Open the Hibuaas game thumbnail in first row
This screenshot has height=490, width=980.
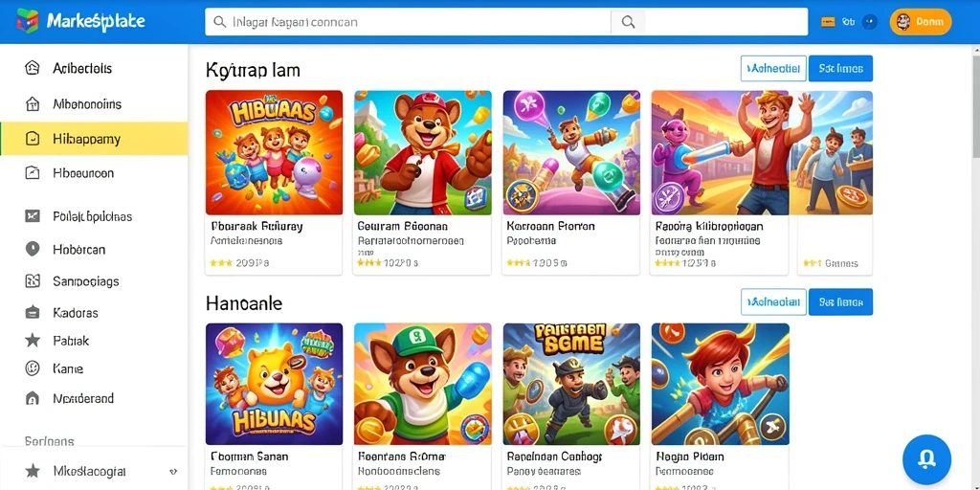[x=274, y=152]
